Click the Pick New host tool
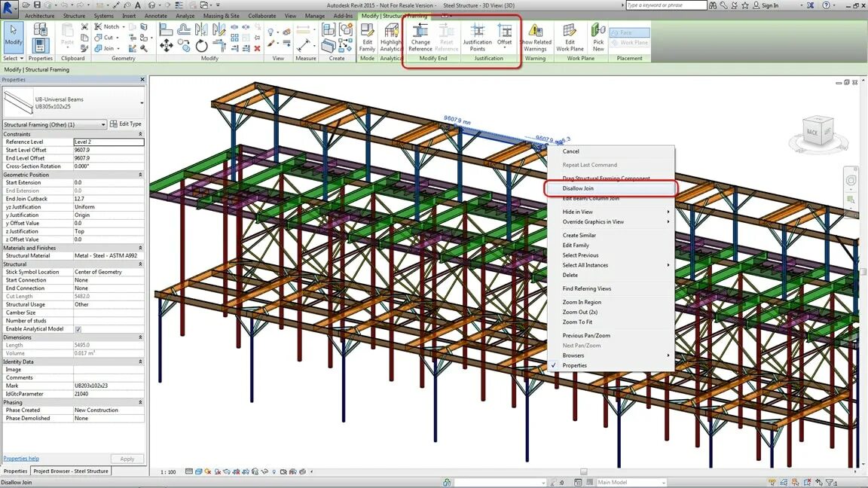Viewport: 868px width, 488px height. point(598,38)
